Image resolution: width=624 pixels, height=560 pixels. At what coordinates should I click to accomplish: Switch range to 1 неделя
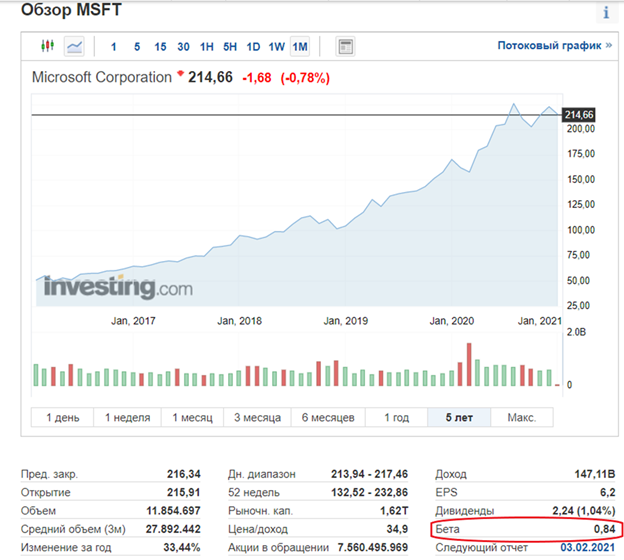127,418
